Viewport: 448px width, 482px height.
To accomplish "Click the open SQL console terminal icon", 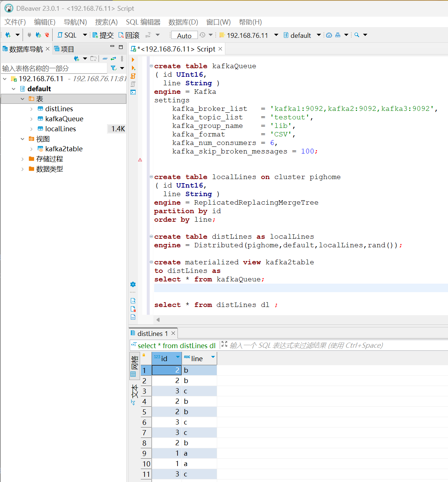I will pyautogui.click(x=133, y=92).
